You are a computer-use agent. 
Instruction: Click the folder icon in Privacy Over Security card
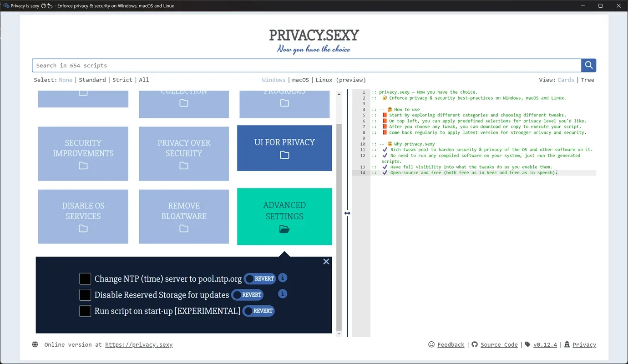click(x=184, y=166)
